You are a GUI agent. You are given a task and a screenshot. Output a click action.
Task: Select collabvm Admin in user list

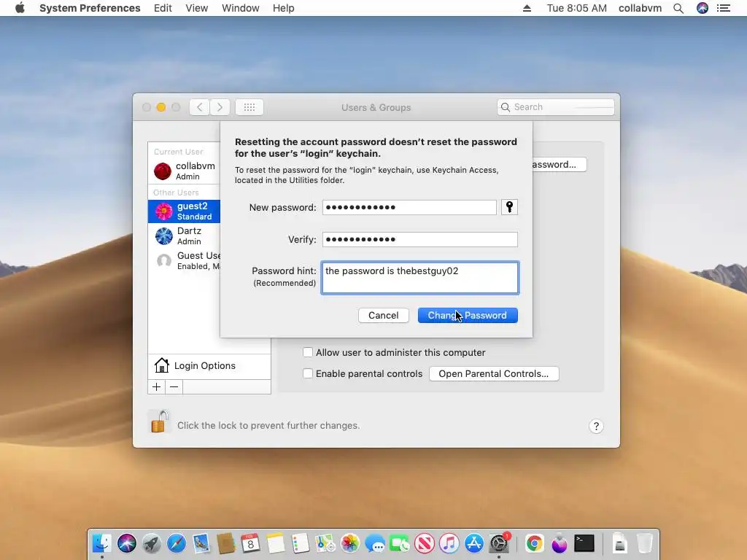[x=184, y=171]
